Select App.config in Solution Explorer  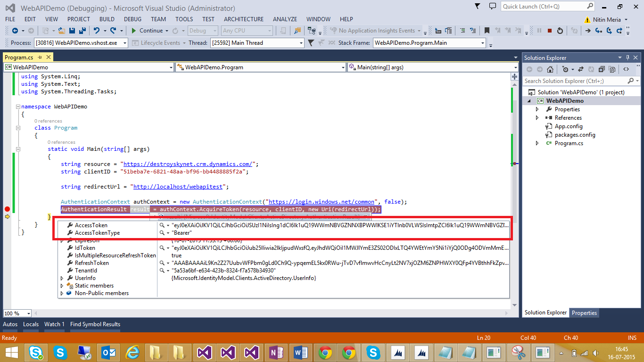pos(568,126)
